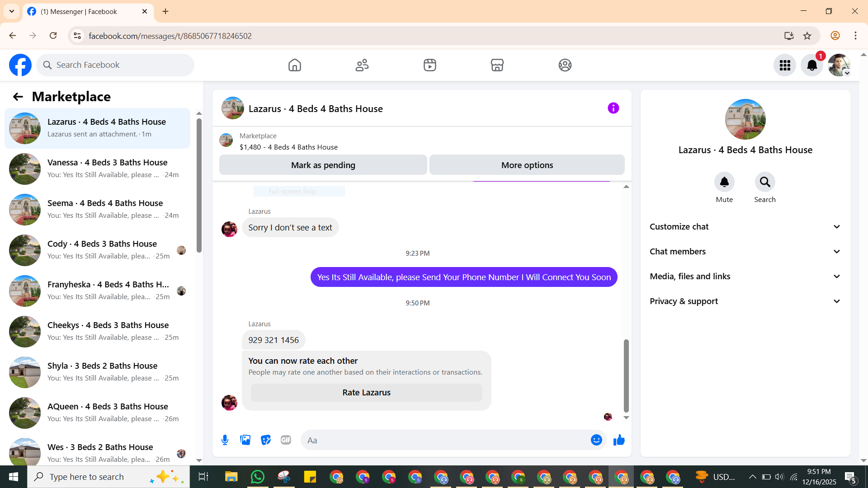
Task: Send a voice clip using the microphone icon
Action: [x=225, y=440]
